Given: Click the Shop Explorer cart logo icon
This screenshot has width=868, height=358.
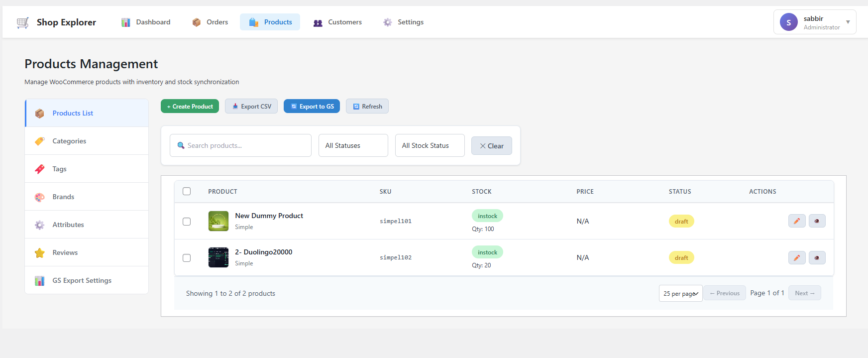Looking at the screenshot, I should coord(23,22).
